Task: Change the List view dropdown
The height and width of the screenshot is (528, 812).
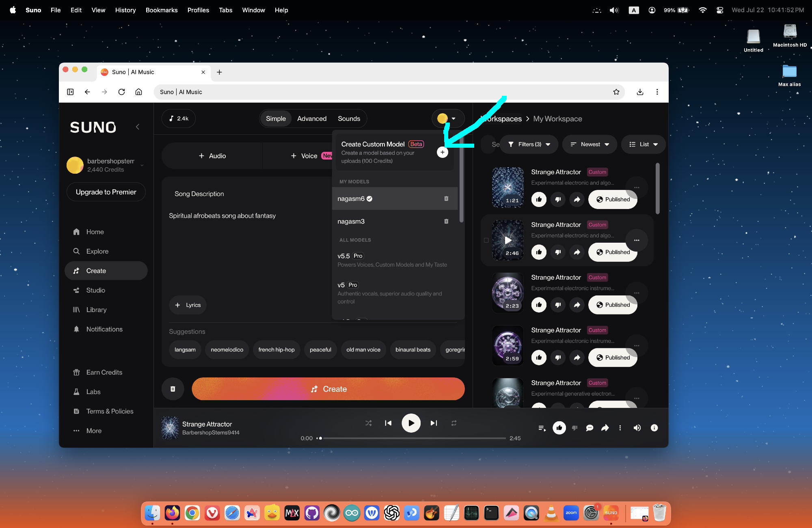Action: (644, 144)
